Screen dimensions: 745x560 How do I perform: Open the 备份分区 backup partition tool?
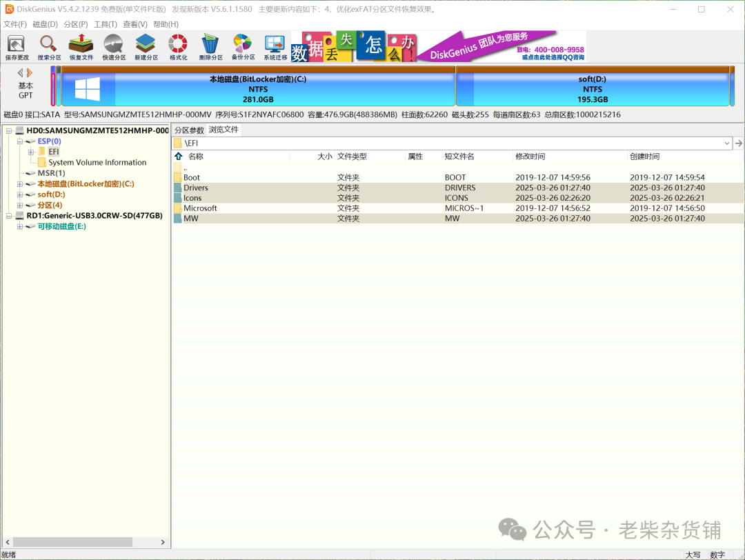coord(243,47)
